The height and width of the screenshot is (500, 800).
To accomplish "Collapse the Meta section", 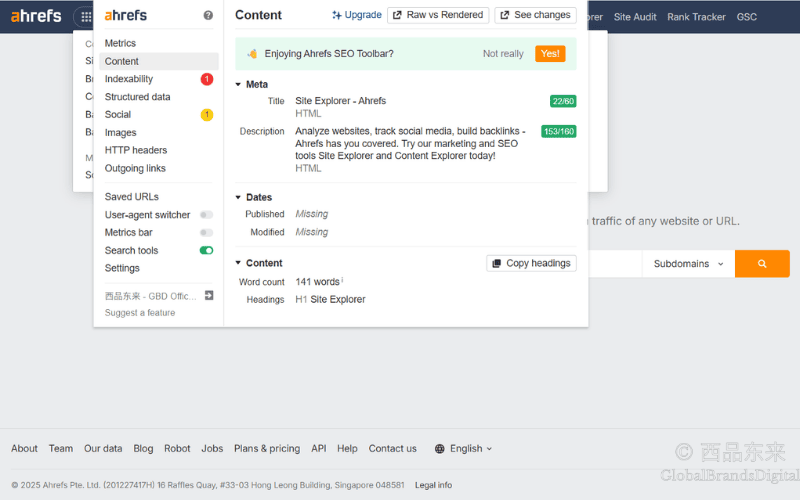I will tap(238, 85).
